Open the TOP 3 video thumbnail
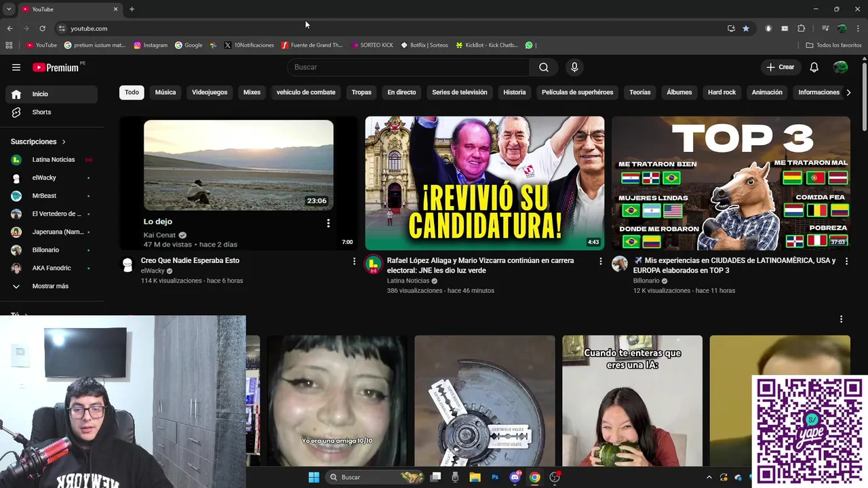Screen dimensions: 868x488 [x=731, y=183]
